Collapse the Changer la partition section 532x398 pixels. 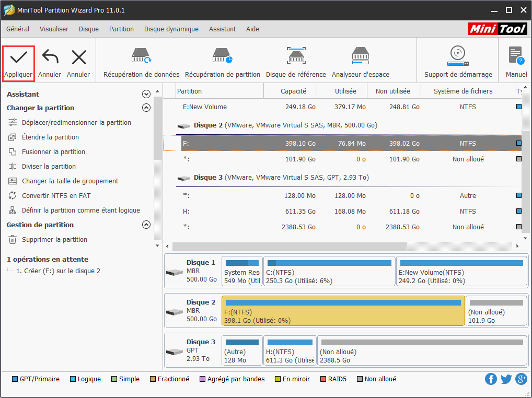point(147,108)
